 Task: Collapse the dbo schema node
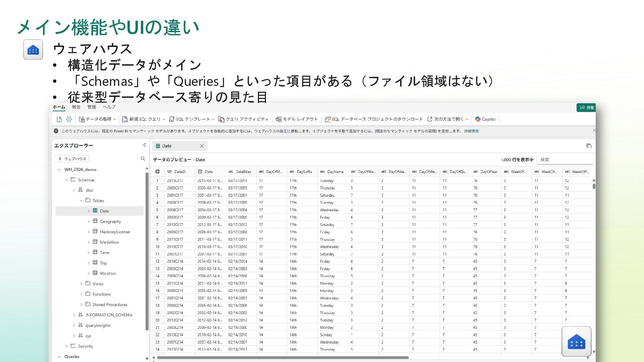(x=74, y=190)
